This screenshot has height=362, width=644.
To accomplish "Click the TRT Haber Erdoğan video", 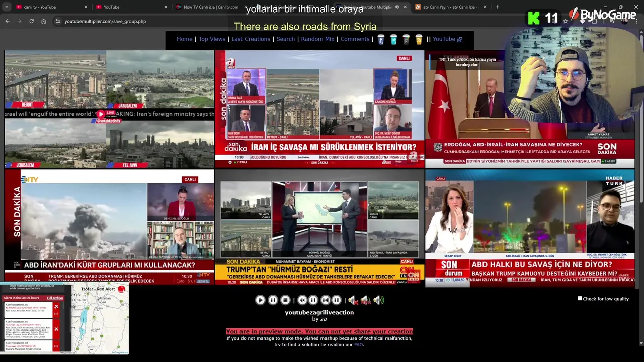I will (x=530, y=109).
